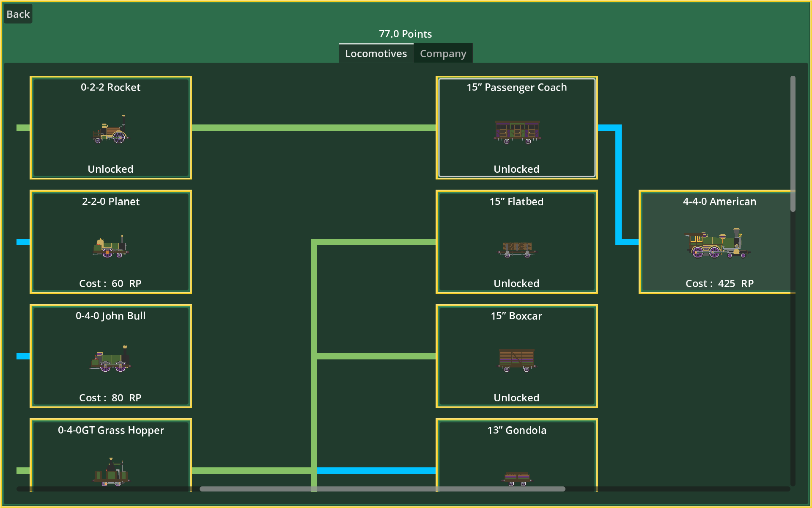
Task: Select the 0-2-2 Rocket locomotive icon
Action: click(111, 130)
